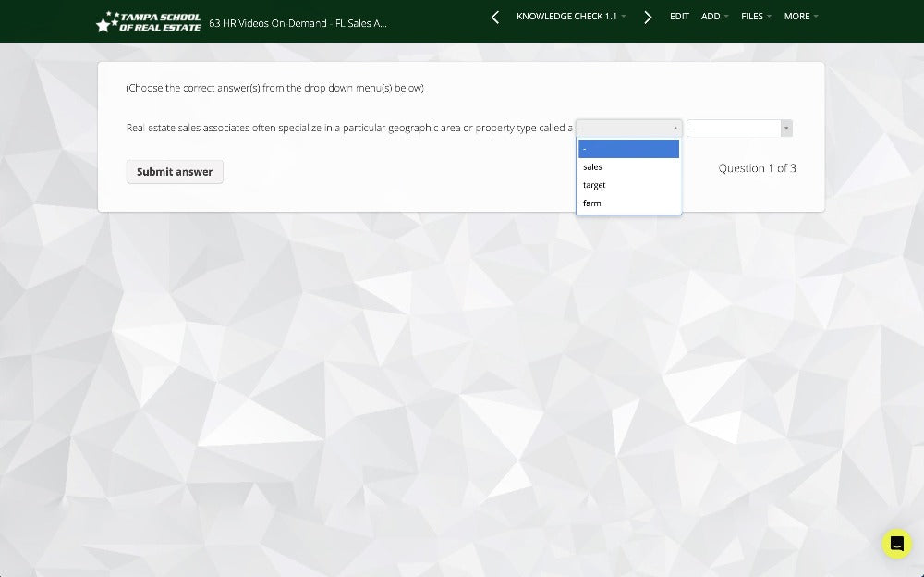Click the 'Question 1 of 3' indicator

(757, 168)
